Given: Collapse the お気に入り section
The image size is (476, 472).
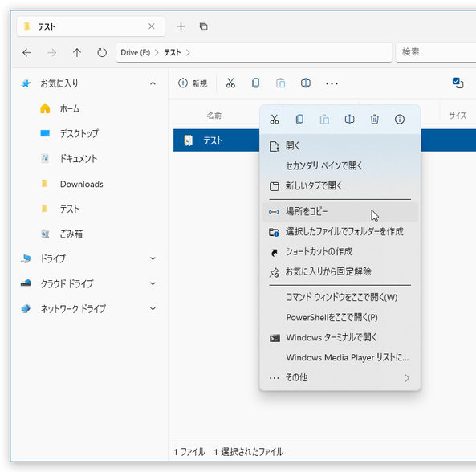Looking at the screenshot, I should (x=153, y=83).
